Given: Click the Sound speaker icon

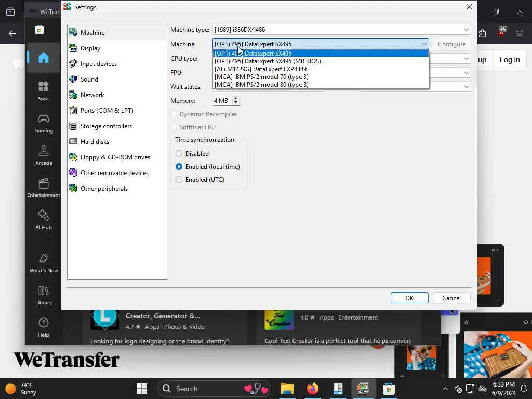Looking at the screenshot, I should (x=73, y=79).
